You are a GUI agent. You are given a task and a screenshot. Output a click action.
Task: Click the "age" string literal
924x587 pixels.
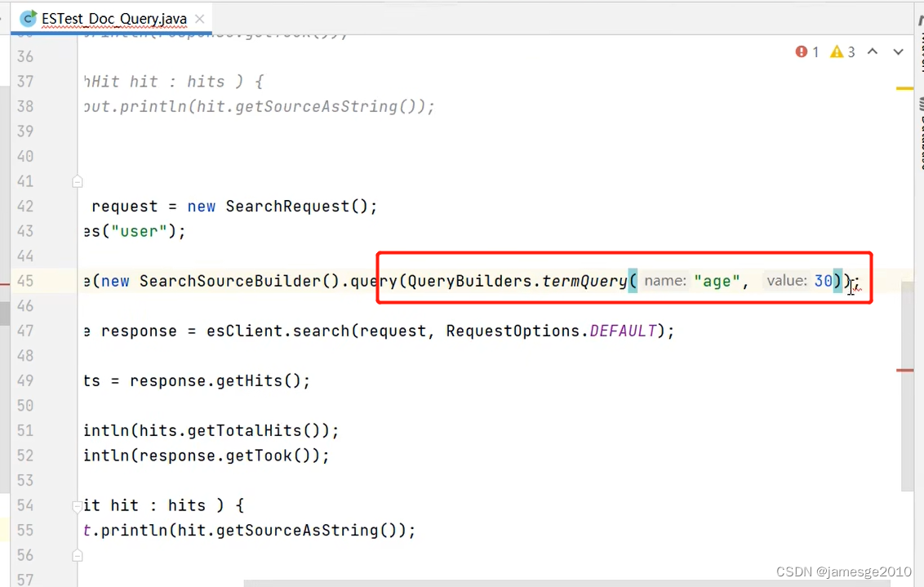point(717,281)
